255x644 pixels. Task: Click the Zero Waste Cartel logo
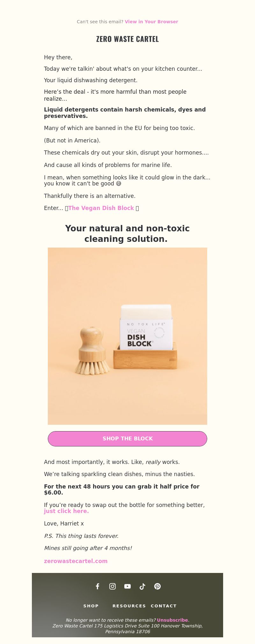point(127,39)
